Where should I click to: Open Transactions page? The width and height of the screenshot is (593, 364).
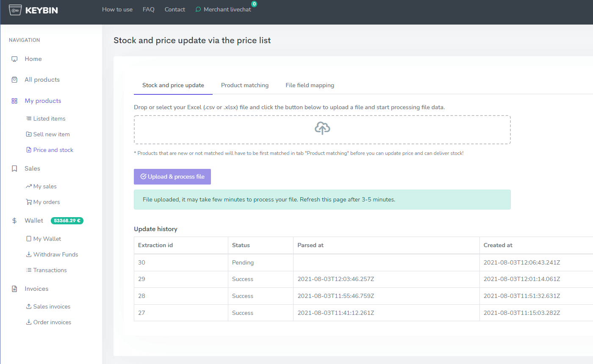[x=50, y=270]
